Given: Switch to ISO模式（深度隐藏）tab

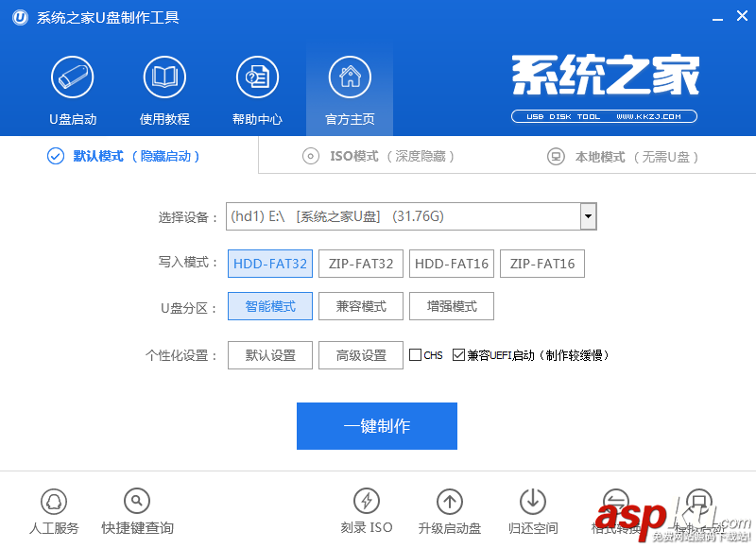Looking at the screenshot, I should (x=379, y=156).
